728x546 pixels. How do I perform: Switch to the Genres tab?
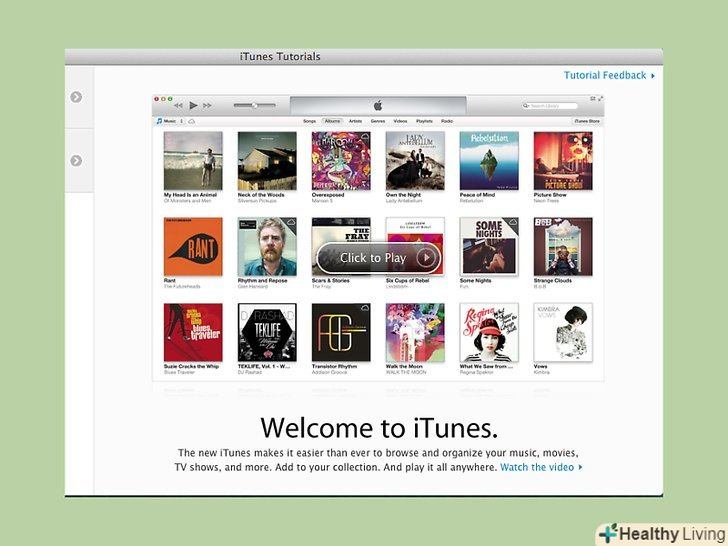[378, 121]
